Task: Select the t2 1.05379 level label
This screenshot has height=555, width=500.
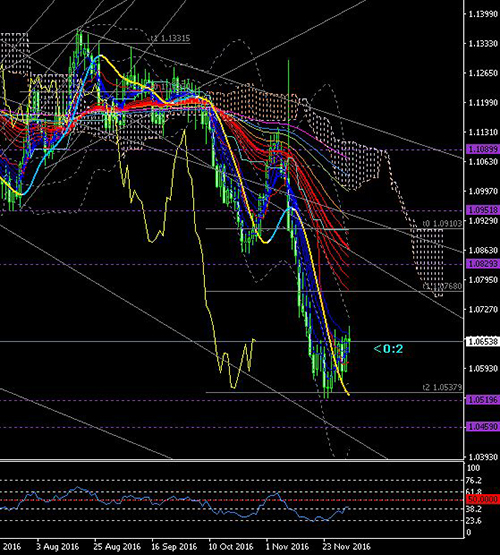Action: pos(442,387)
